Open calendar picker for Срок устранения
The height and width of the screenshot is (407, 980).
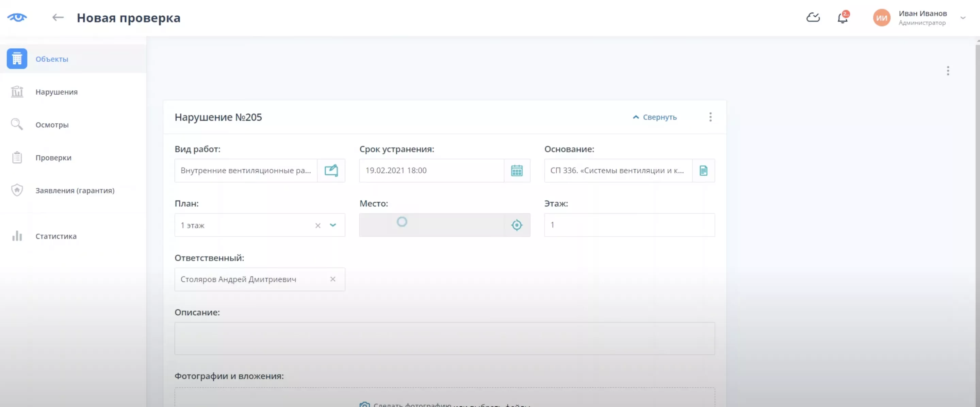pos(517,171)
